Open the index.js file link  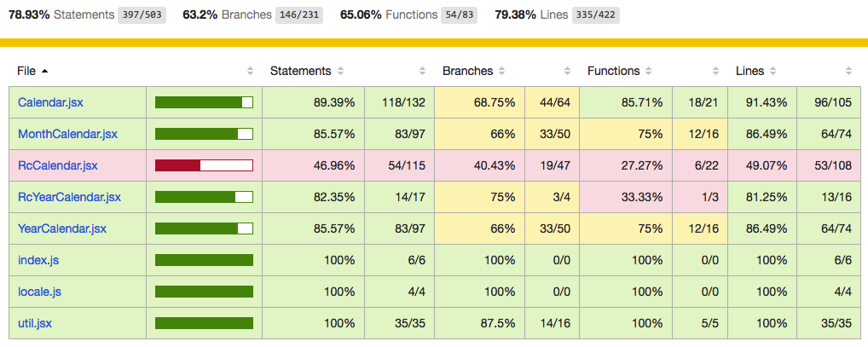tap(38, 260)
